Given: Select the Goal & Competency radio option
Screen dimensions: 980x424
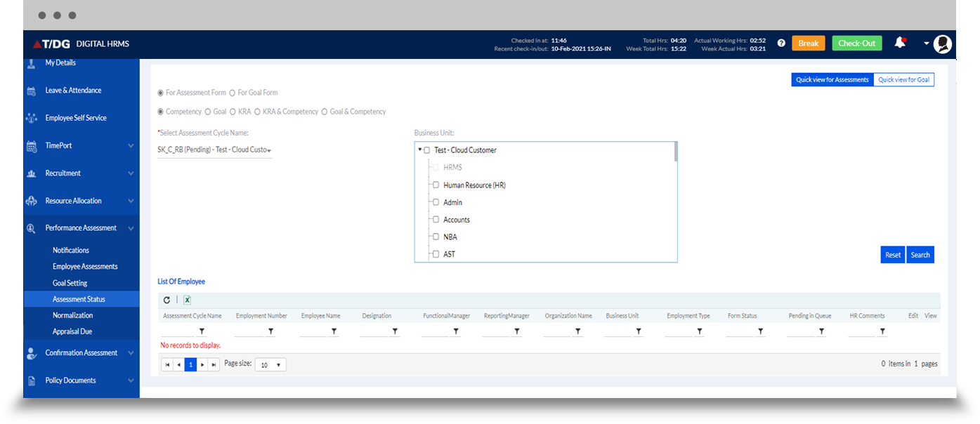Looking at the screenshot, I should tap(325, 112).
